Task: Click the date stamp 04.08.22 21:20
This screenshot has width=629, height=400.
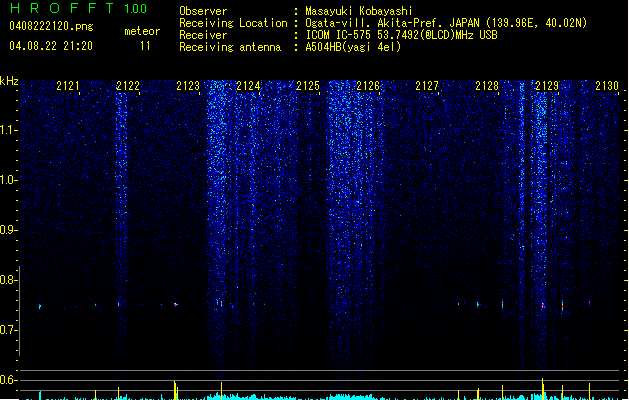Action: pos(51,46)
